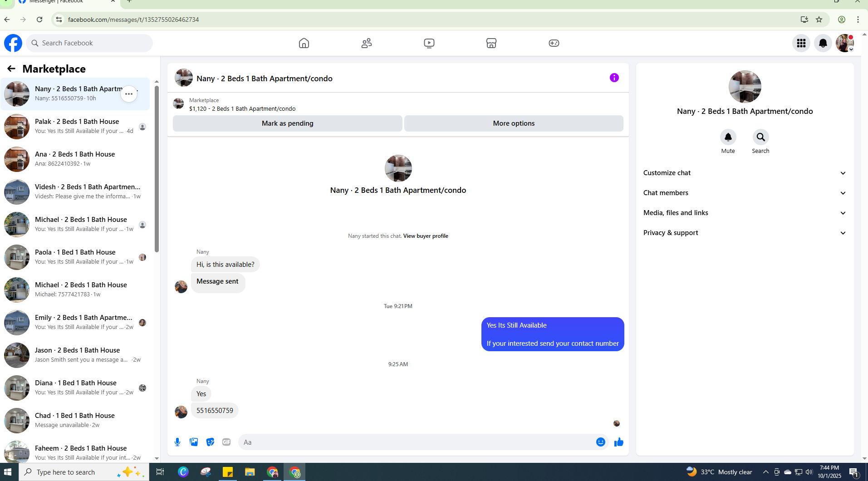Click Mark as pending button
868x481 pixels.
tap(287, 123)
